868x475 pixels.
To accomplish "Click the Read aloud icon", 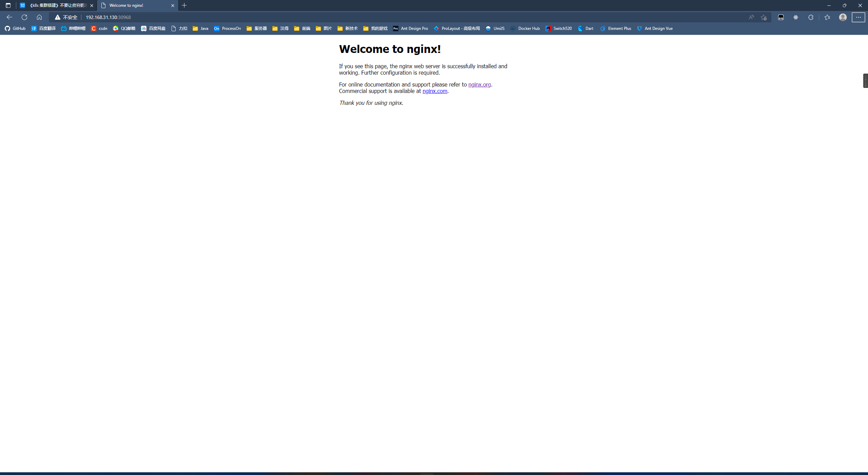I will [x=751, y=17].
